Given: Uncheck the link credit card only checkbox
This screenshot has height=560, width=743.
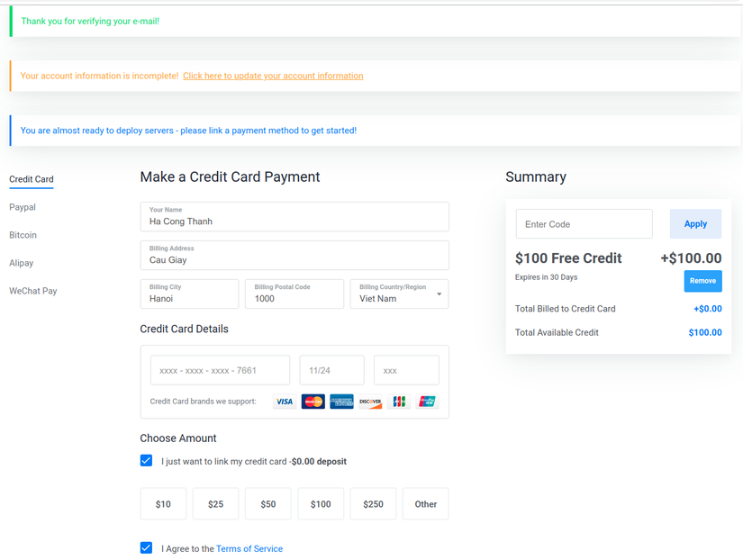Looking at the screenshot, I should pos(147,461).
